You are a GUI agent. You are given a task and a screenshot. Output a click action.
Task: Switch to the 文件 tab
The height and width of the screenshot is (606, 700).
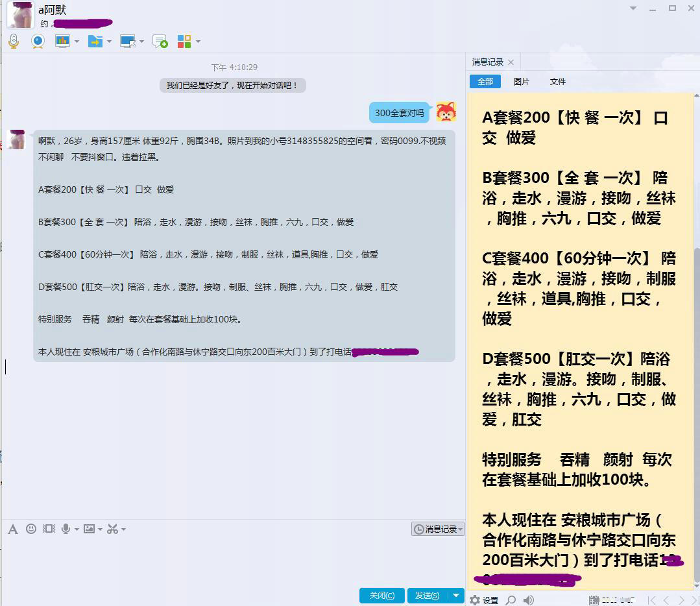tap(557, 81)
